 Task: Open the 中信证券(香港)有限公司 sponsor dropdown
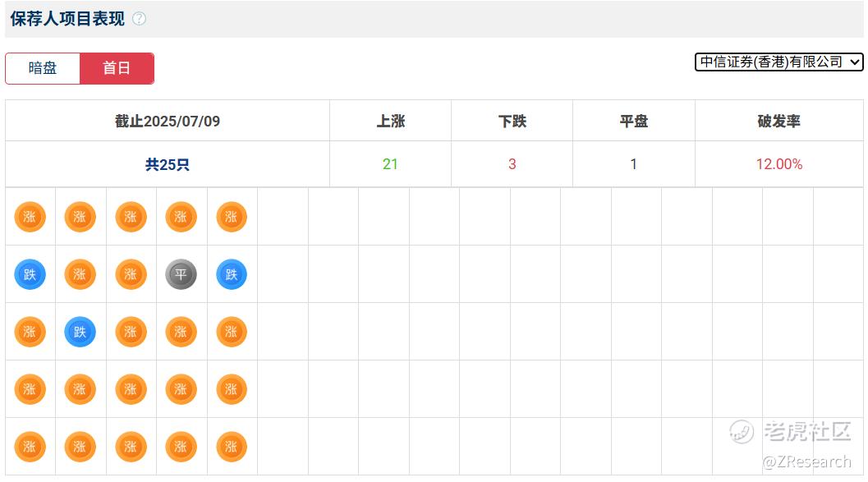point(778,62)
